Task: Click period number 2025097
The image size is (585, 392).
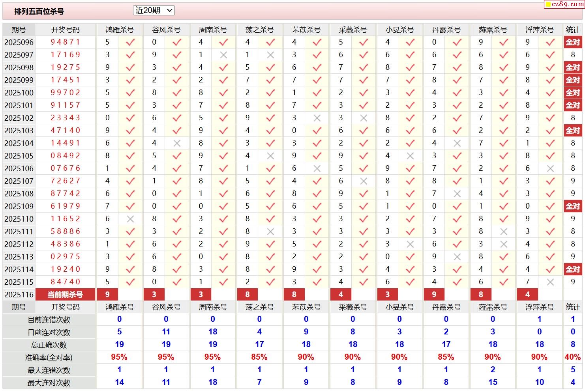Action: [x=19, y=55]
